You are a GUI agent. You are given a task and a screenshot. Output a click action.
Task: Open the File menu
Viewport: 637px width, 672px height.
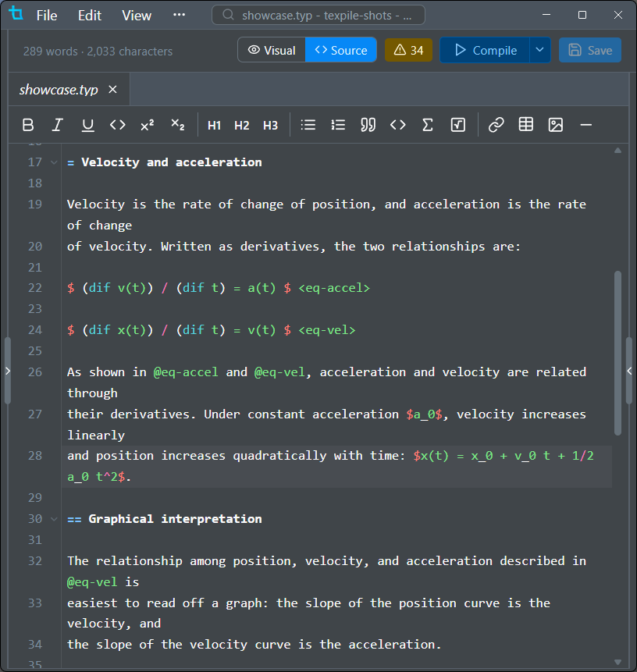click(x=47, y=16)
